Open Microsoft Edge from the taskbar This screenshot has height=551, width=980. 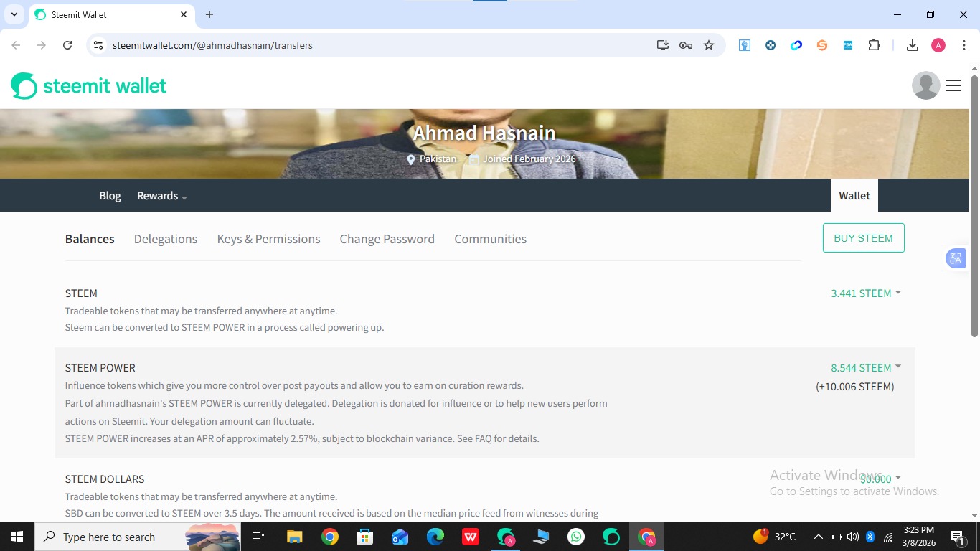(435, 537)
